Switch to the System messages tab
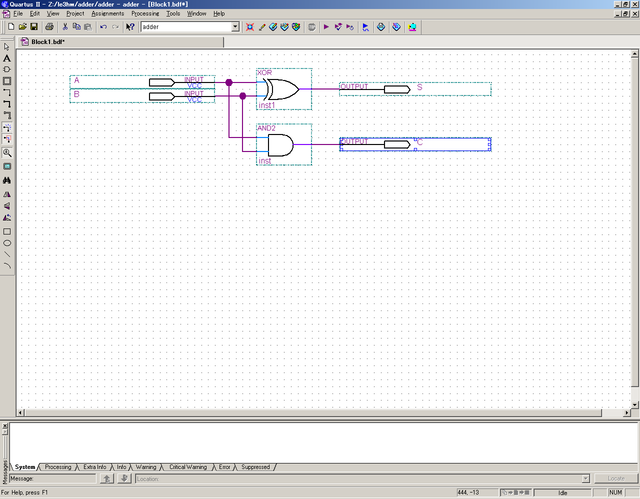This screenshot has height=499, width=640. [x=25, y=467]
